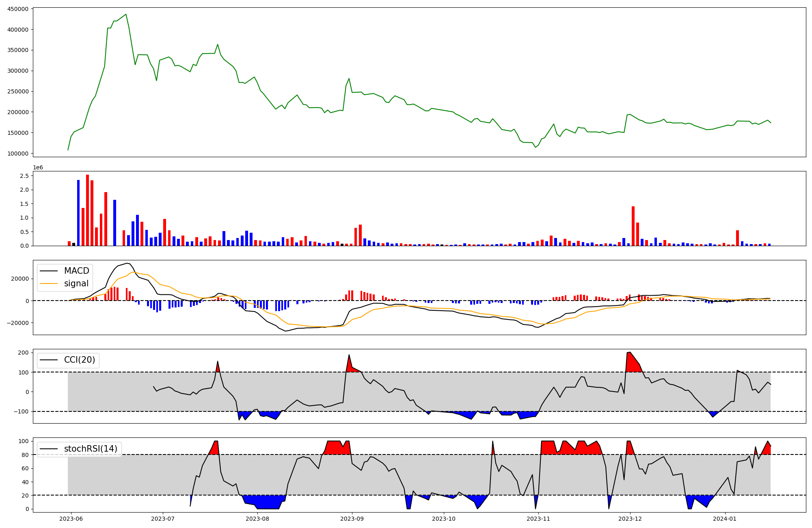Click the MACD legend label

[x=76, y=271]
